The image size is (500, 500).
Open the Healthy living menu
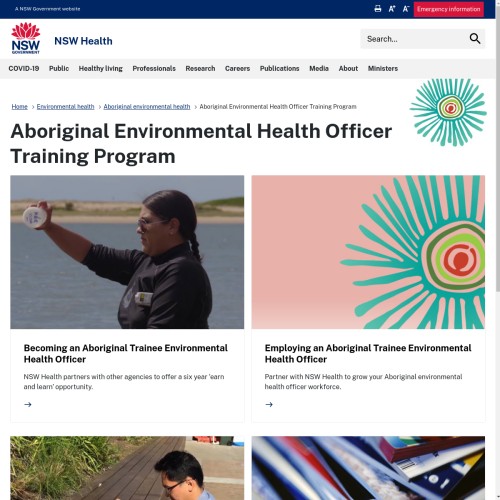pyautogui.click(x=101, y=68)
